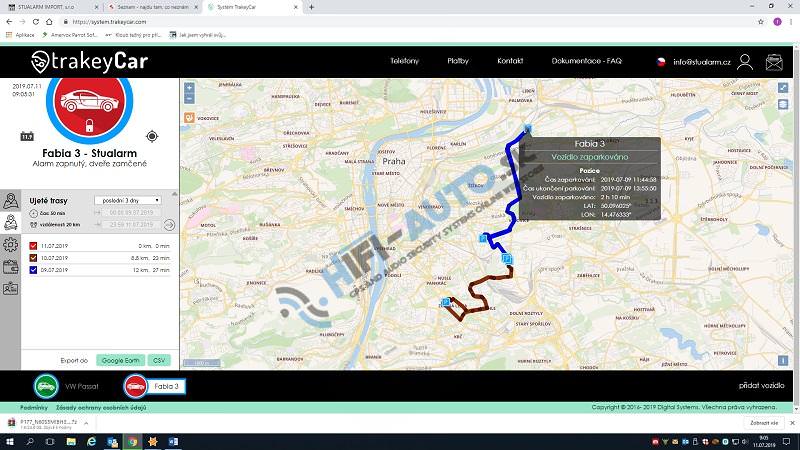The width and height of the screenshot is (800, 450).
Task: Click the orange search icon on map
Action: 189,118
